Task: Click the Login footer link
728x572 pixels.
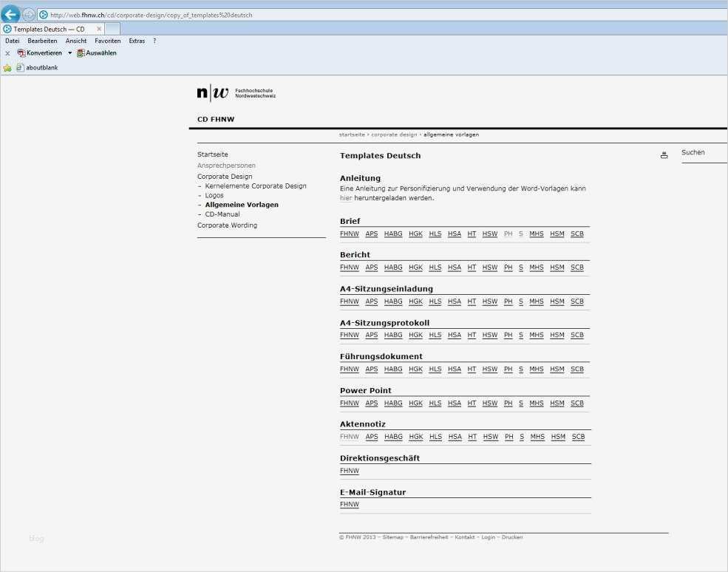Action: [x=488, y=537]
